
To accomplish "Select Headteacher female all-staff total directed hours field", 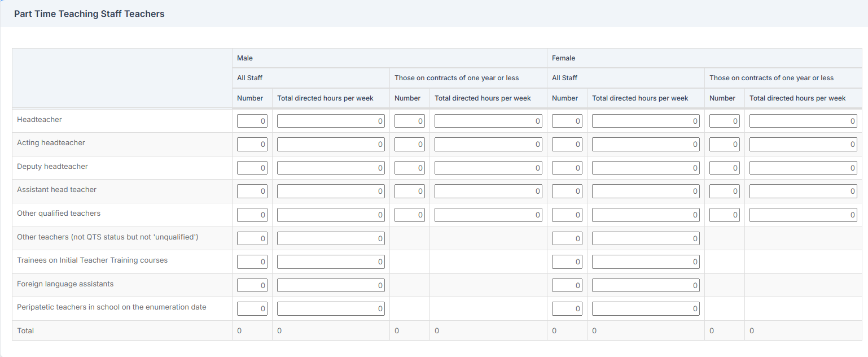I will point(646,121).
